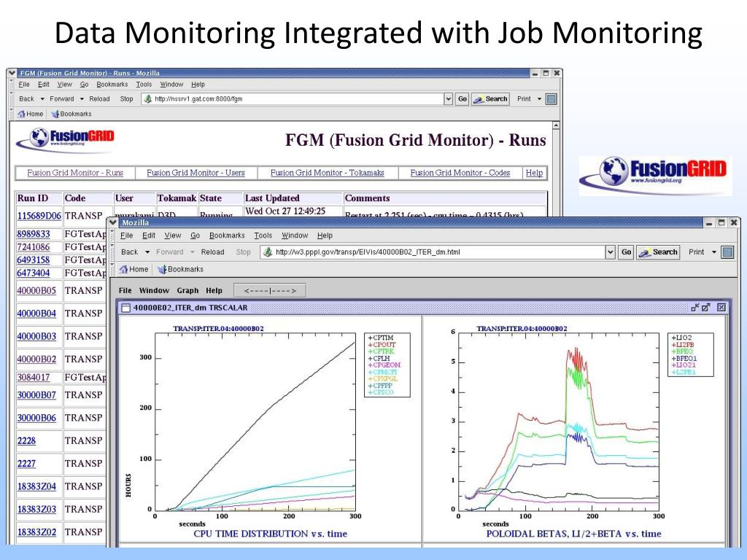Click FusionGRID logo in FGM page header

coord(66,139)
